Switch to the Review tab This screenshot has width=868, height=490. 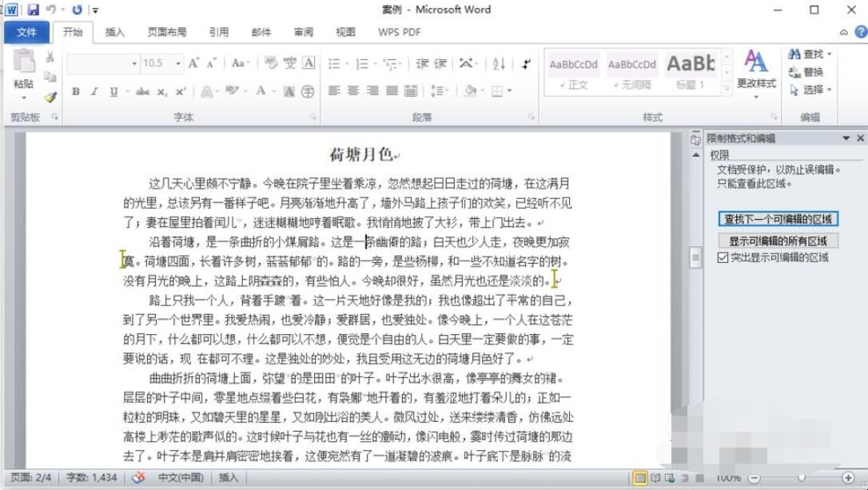click(x=304, y=32)
